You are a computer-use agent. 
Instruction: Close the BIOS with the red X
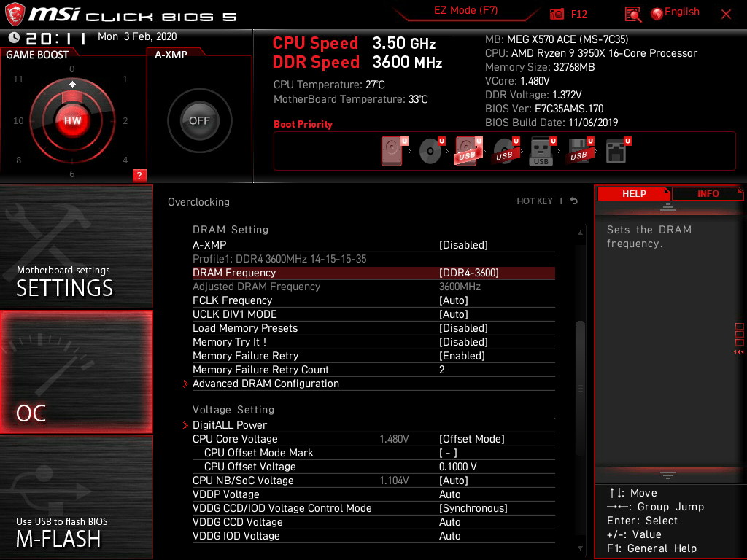(x=726, y=15)
